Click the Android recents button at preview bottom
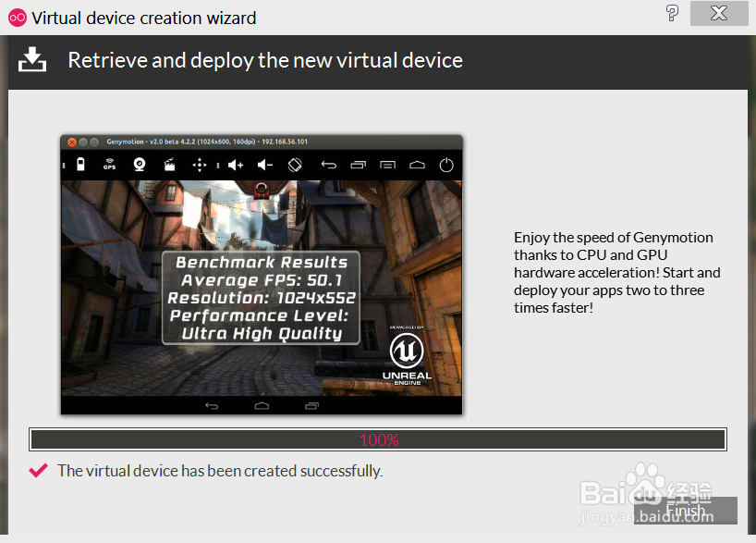The width and height of the screenshot is (756, 543). [x=312, y=406]
